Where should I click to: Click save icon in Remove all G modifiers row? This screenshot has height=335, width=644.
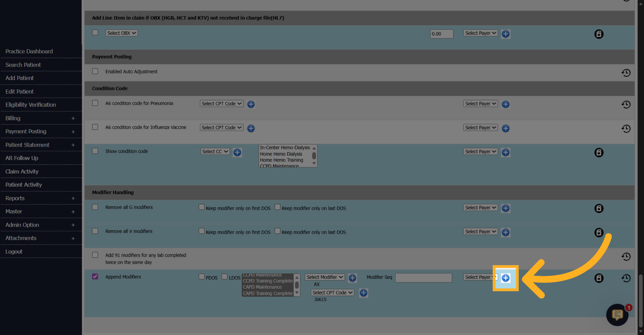pos(599,208)
